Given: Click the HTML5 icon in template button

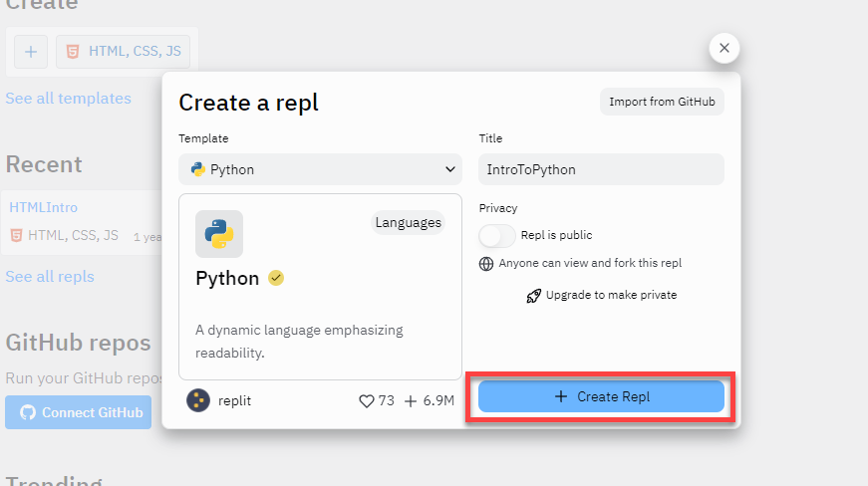Looking at the screenshot, I should 73,52.
